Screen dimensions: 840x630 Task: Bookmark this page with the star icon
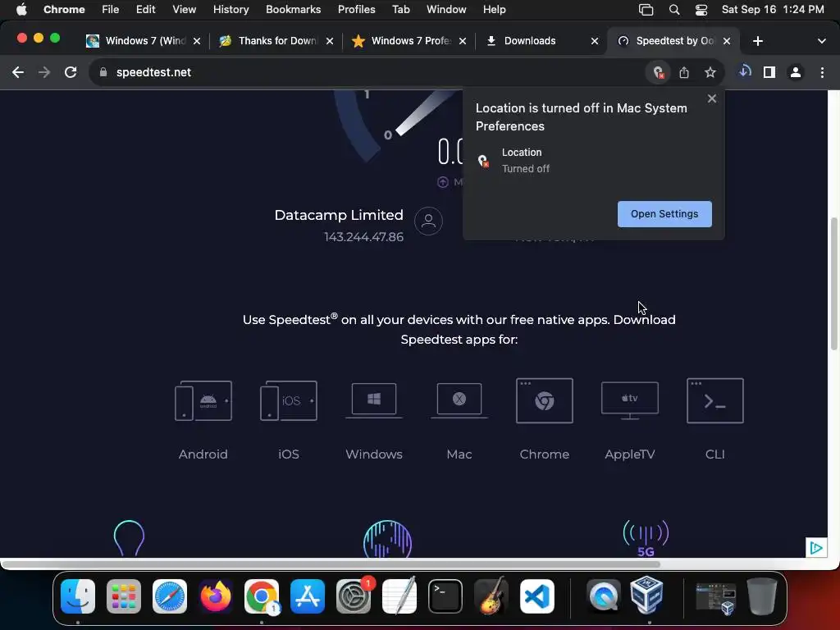(x=710, y=72)
